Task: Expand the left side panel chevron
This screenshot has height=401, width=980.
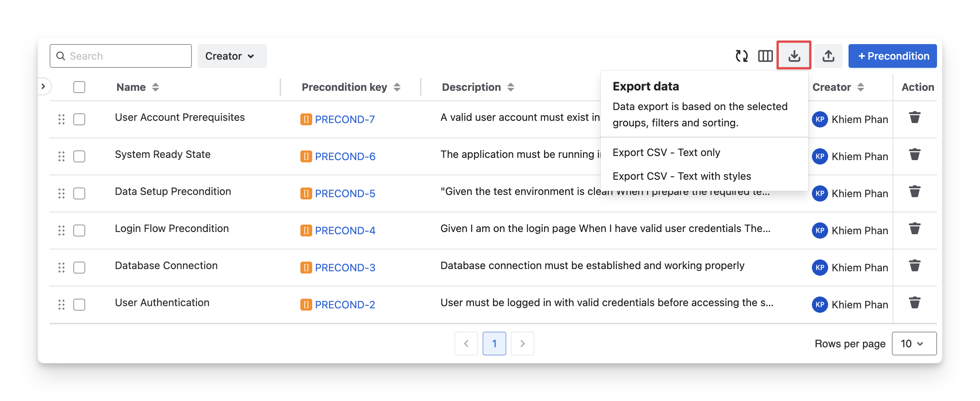Action: pos(43,86)
